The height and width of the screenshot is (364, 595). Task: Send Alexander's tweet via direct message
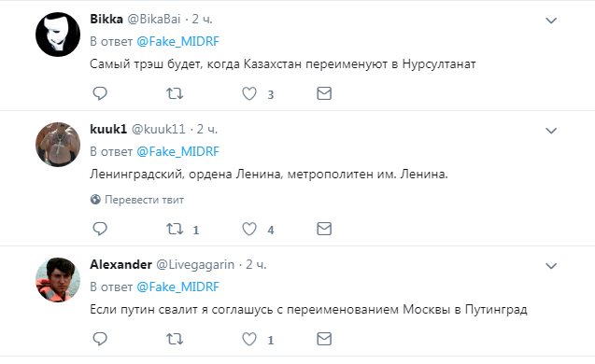(324, 339)
